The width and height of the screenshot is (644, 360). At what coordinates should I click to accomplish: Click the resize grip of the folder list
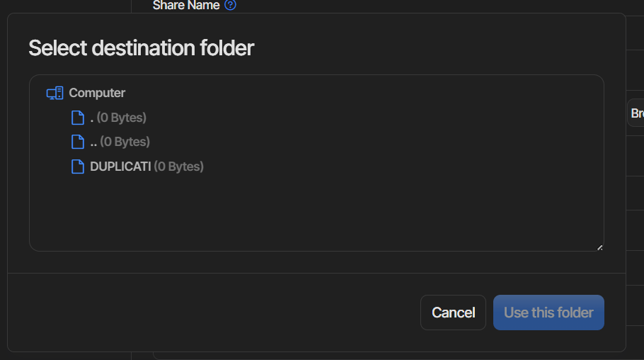coord(599,248)
